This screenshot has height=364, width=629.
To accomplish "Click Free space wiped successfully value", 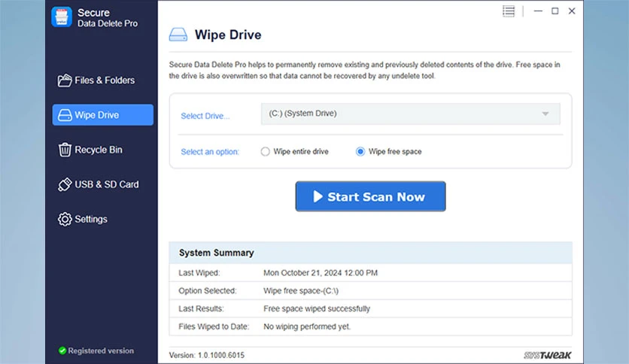I will 317,308.
